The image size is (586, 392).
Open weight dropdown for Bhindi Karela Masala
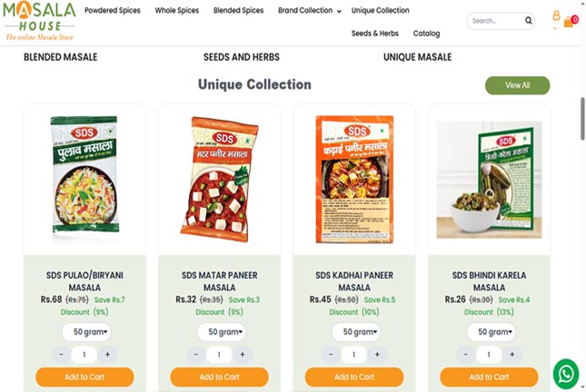coord(491,332)
